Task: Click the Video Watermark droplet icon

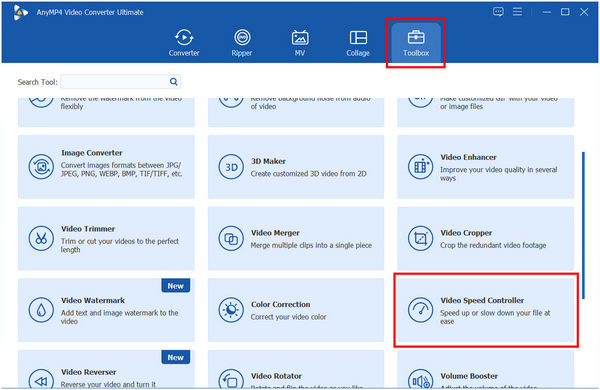Action: click(x=41, y=310)
